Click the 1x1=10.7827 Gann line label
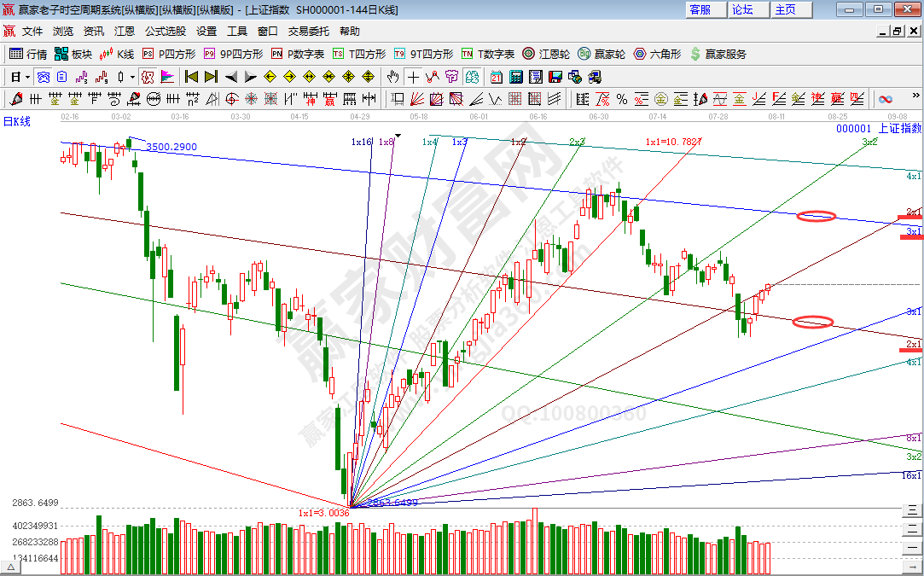The image size is (924, 576). click(x=673, y=142)
